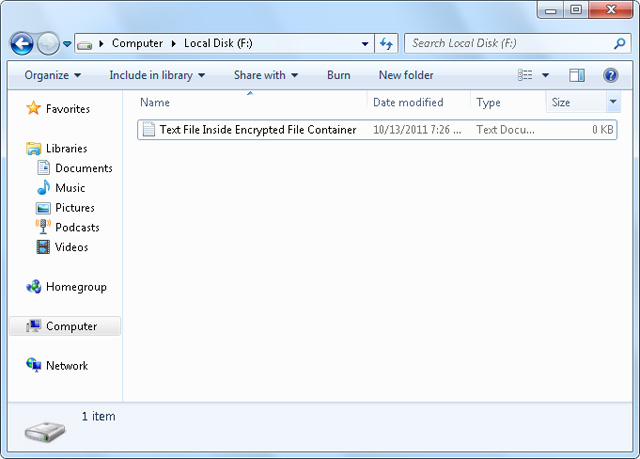The image size is (640, 459).
Task: Select Libraries in navigation pane
Action: pos(67,149)
